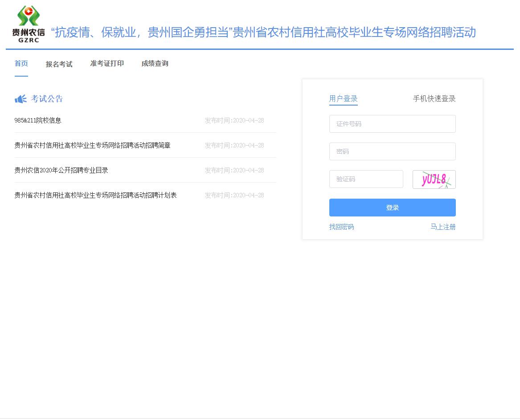Click the 考试公告 section heading
Image resolution: width=520 pixels, height=420 pixels.
point(47,99)
